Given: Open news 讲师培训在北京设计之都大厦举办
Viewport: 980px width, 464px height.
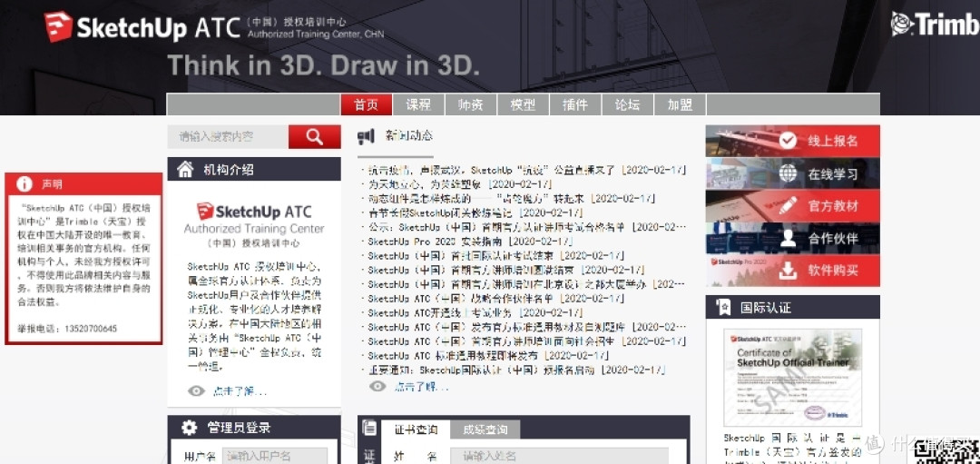Looking at the screenshot, I should [524, 284].
